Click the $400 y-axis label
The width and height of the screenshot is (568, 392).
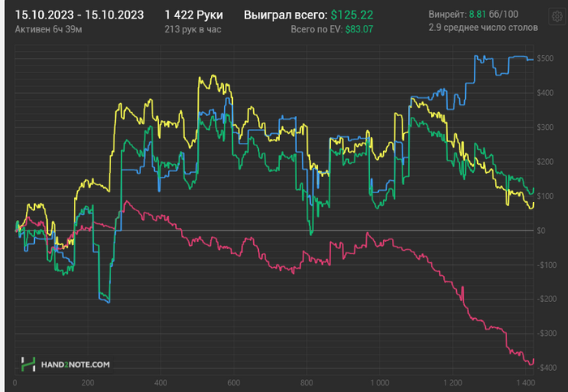tap(544, 93)
